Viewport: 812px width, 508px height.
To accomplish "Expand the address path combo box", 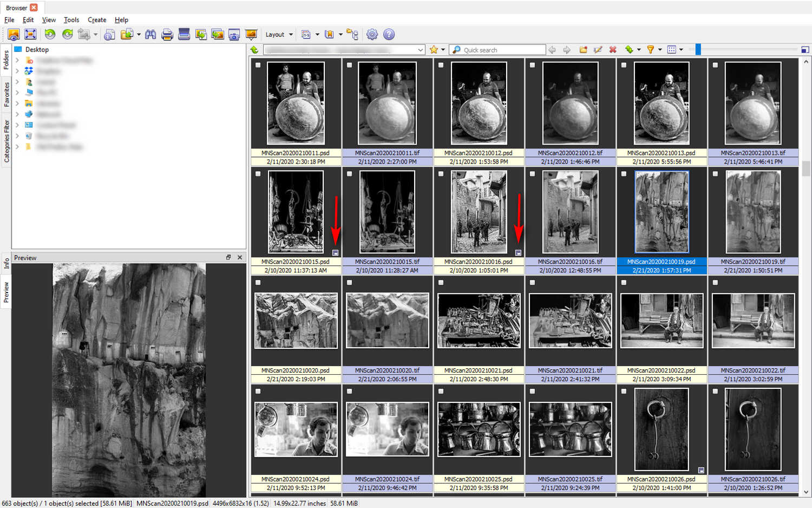I will click(x=420, y=50).
